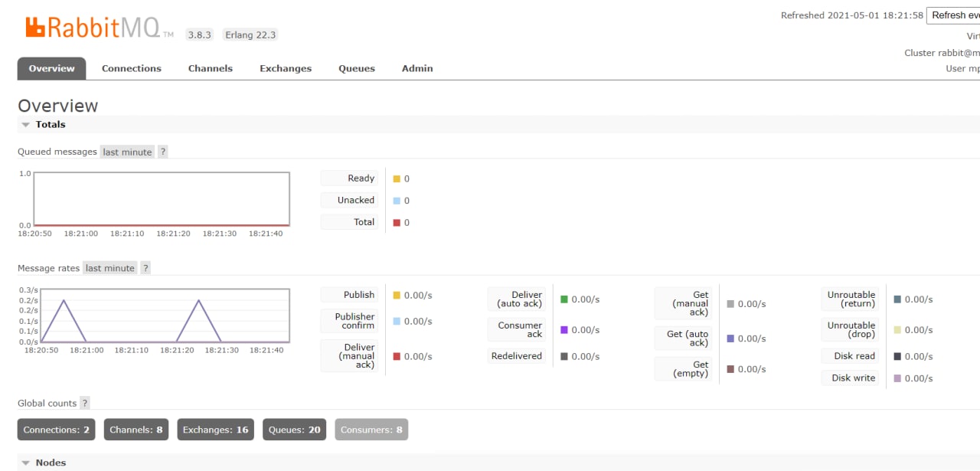Screen dimensions: 980x471
Task: Click the Ready legend label
Action: (350, 178)
